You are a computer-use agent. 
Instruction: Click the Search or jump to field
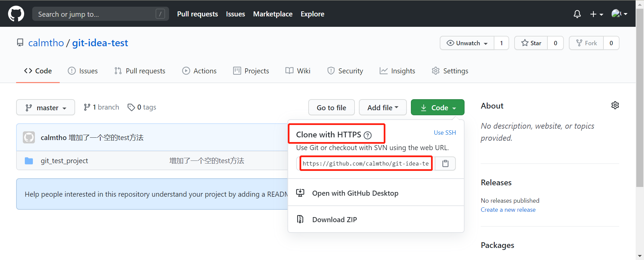(100, 14)
